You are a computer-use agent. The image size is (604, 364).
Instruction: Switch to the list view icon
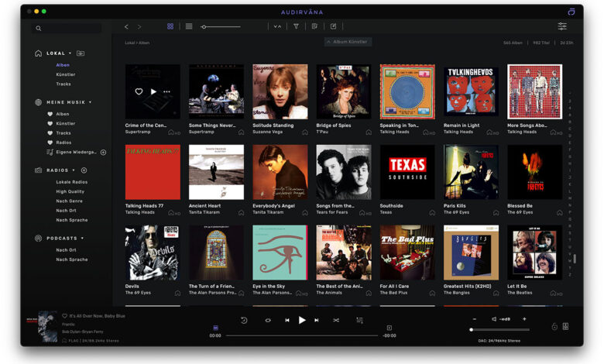(189, 26)
